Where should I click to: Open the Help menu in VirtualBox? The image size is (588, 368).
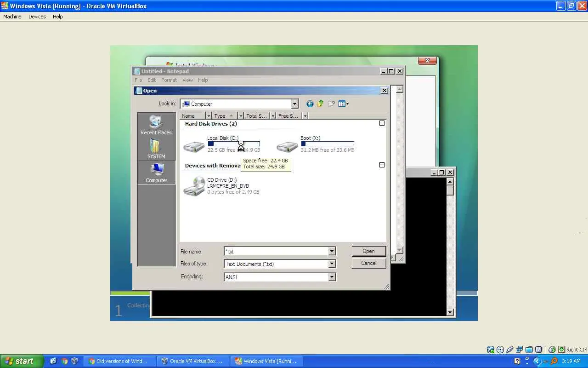point(57,17)
